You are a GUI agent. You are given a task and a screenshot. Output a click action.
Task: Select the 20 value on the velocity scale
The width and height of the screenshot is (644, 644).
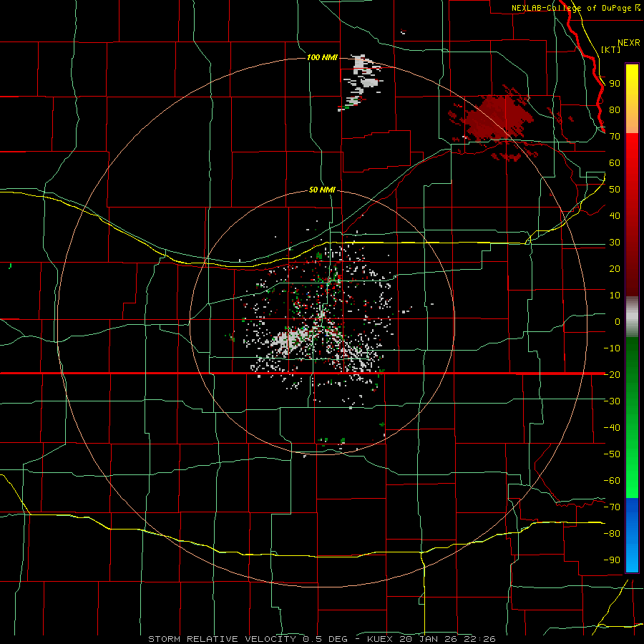click(615, 268)
